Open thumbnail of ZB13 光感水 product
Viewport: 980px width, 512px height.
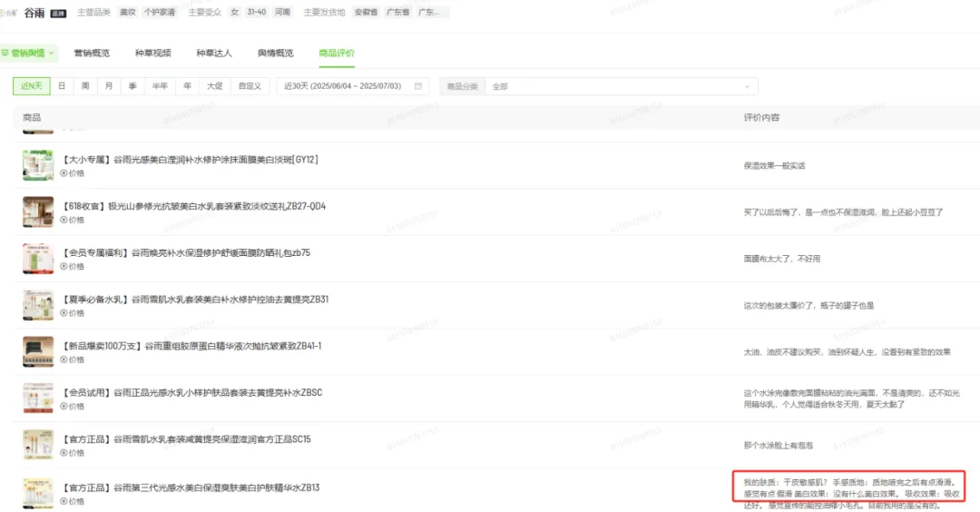click(38, 493)
